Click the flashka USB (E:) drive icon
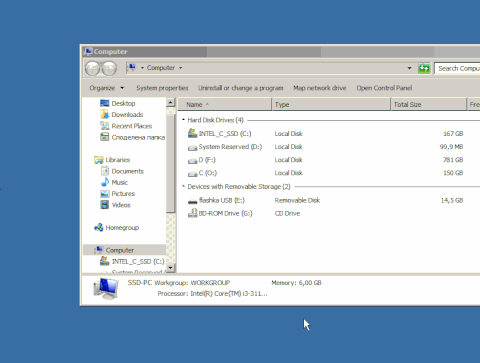The height and width of the screenshot is (363, 480). (192, 201)
